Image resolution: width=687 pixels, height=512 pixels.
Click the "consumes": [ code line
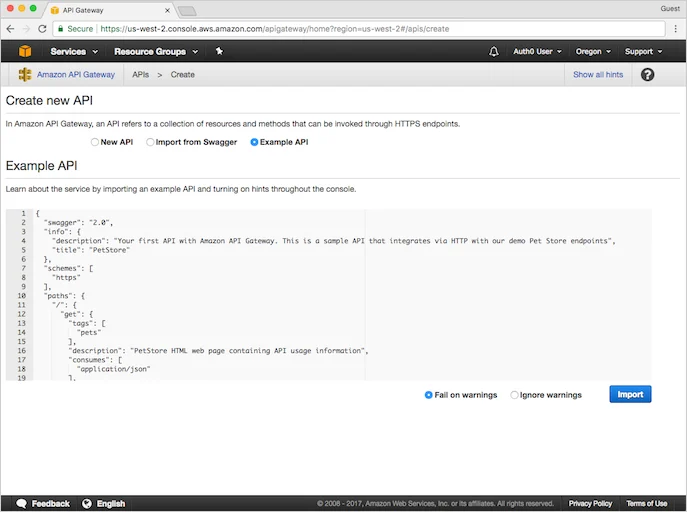(95, 360)
